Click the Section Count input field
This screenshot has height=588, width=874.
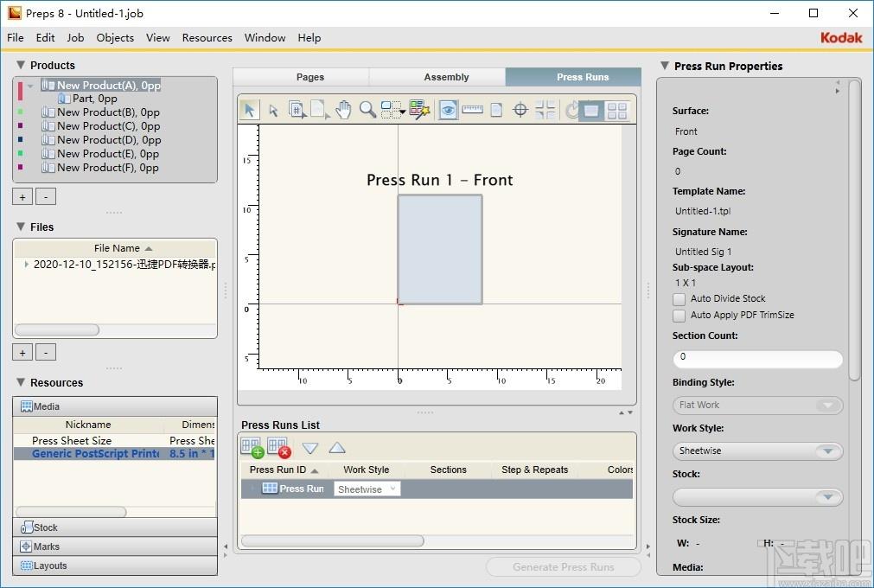(757, 358)
